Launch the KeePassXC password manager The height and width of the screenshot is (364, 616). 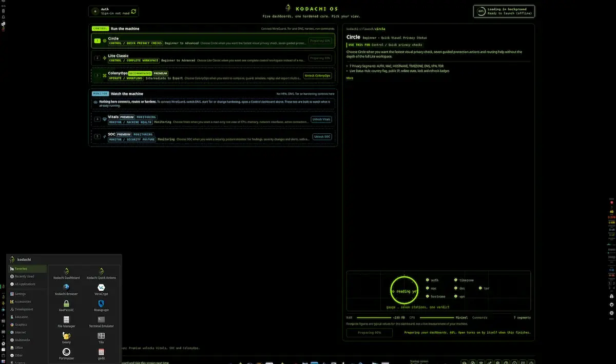(66, 306)
